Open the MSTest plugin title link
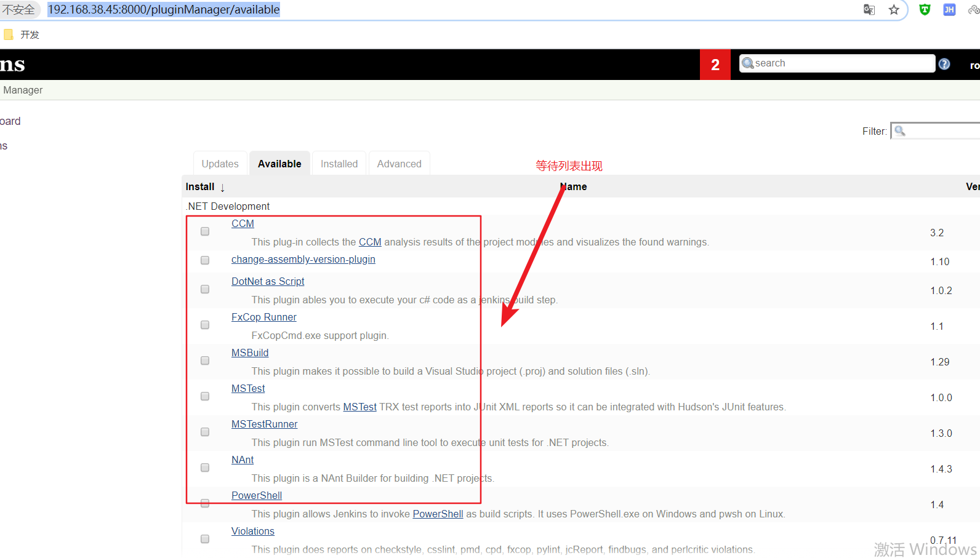Image resolution: width=980 pixels, height=558 pixels. (248, 388)
